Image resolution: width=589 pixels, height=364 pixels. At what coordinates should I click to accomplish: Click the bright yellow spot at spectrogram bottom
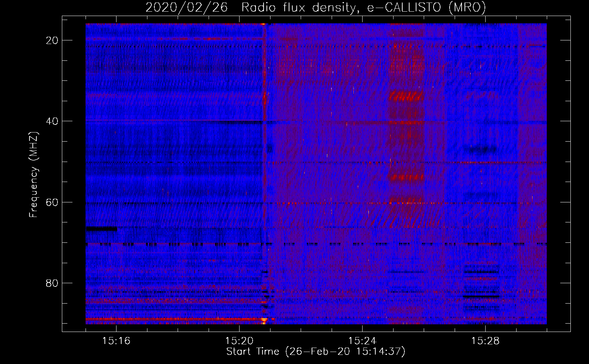[264, 320]
